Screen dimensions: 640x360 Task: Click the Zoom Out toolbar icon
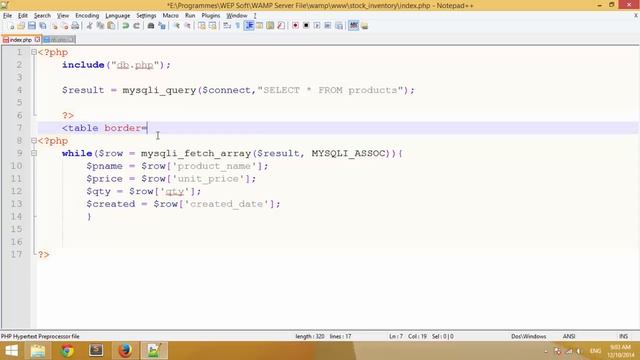188,26
